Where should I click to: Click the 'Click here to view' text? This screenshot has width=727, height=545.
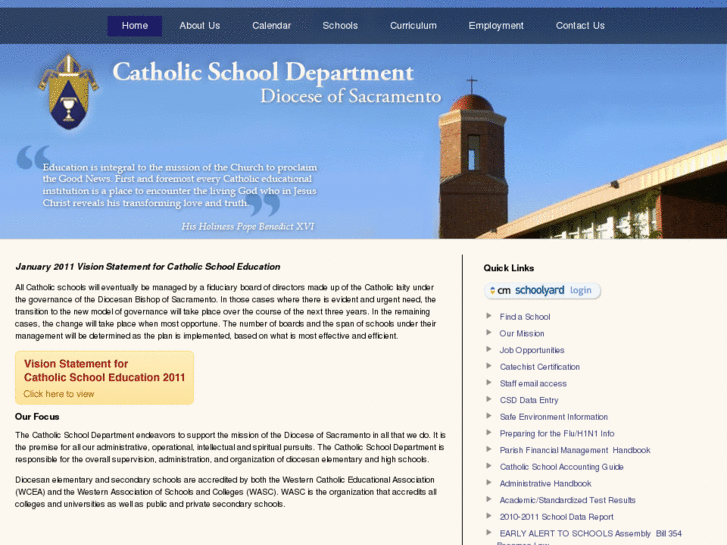tap(59, 394)
